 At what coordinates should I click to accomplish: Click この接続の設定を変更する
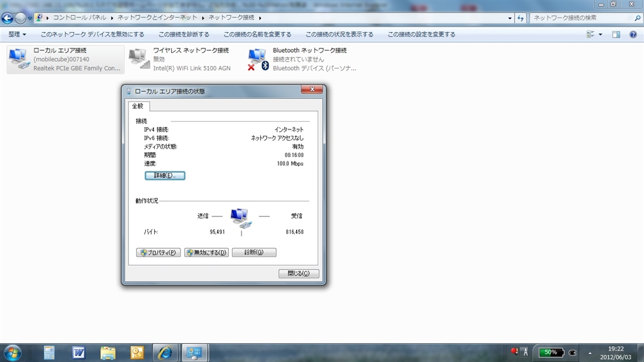(x=421, y=35)
